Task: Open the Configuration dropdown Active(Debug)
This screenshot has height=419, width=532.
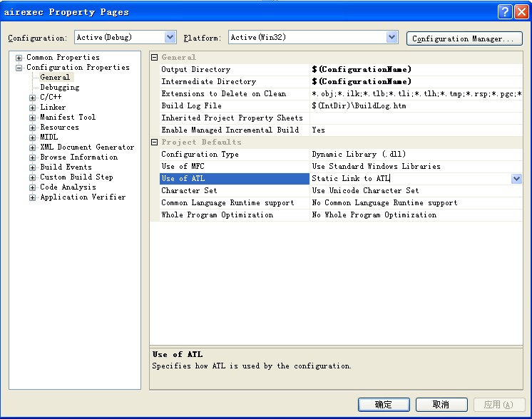Action: pos(170,37)
